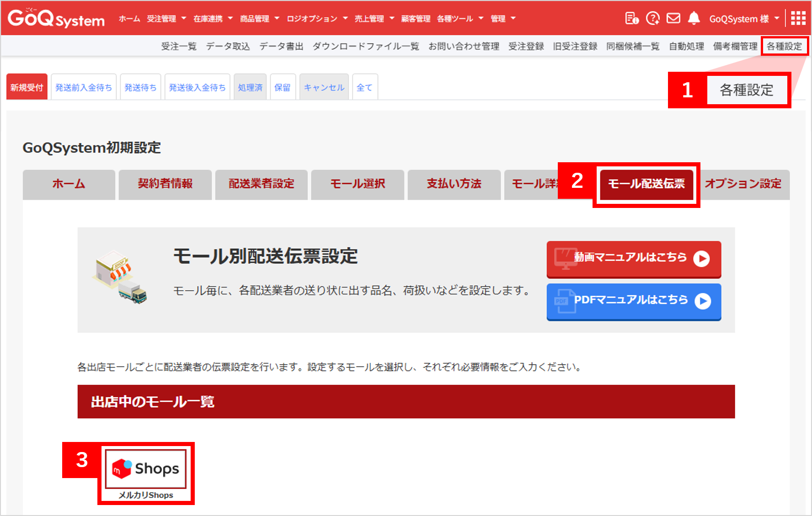Switch to the モール配送伝票 tab

pos(646,184)
